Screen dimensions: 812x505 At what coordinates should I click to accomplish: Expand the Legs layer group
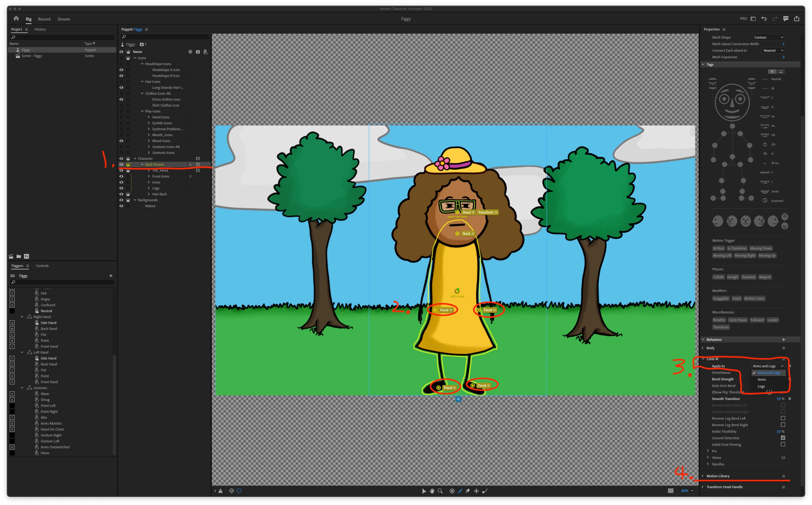pyautogui.click(x=149, y=188)
